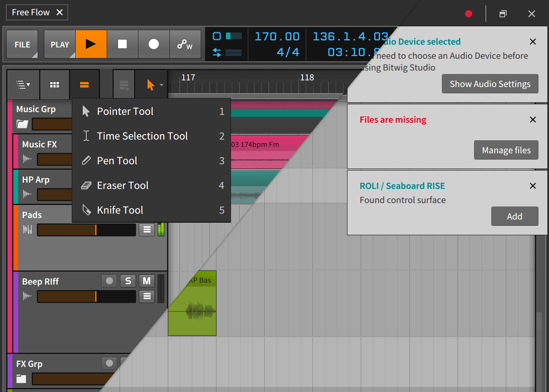Expand the FILE menu dropdown
Image resolution: width=549 pixels, height=392 pixels.
22,44
